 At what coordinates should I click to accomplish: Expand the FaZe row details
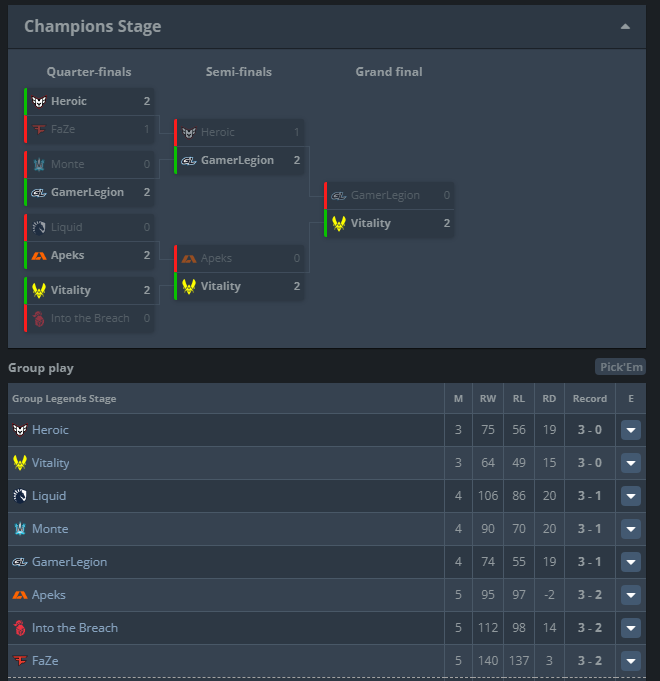point(631,661)
